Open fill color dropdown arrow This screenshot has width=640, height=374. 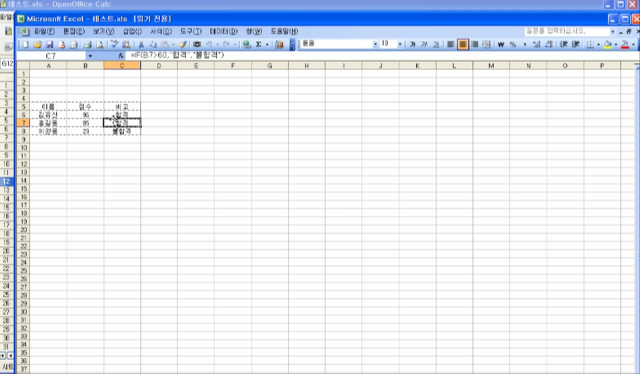(x=616, y=44)
